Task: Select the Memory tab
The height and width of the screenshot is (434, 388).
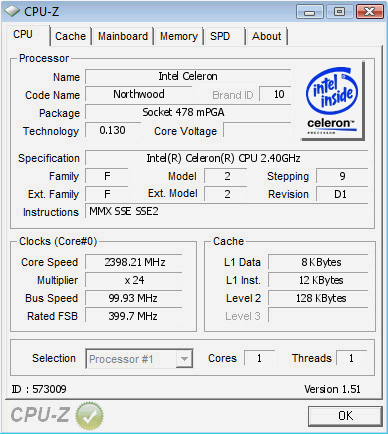Action: point(179,36)
